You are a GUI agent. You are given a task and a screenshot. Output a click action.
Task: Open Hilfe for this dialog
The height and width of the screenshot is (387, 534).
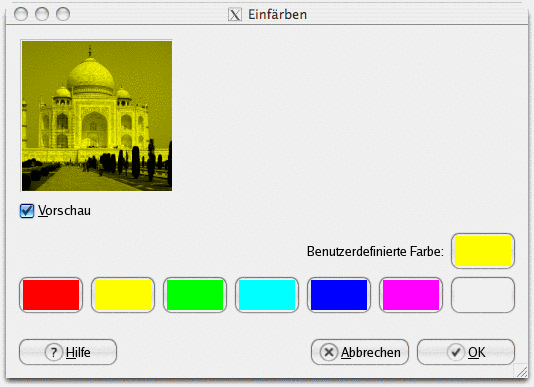pyautogui.click(x=68, y=352)
